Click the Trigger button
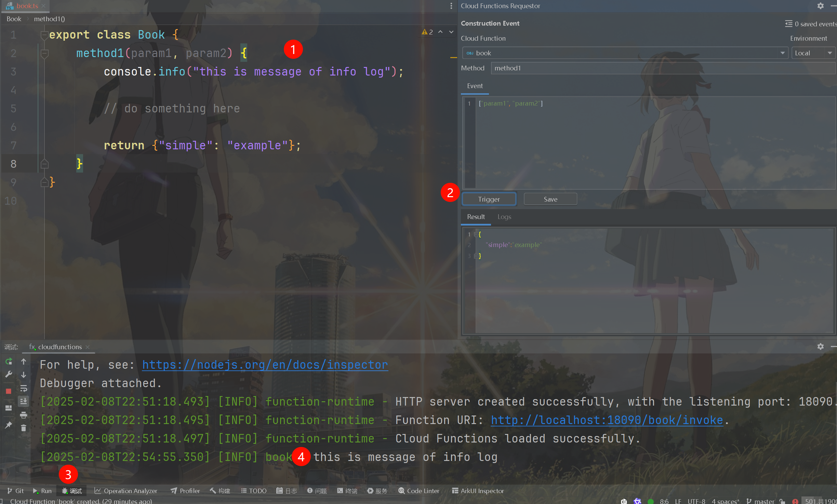837x504 pixels. 489,199
